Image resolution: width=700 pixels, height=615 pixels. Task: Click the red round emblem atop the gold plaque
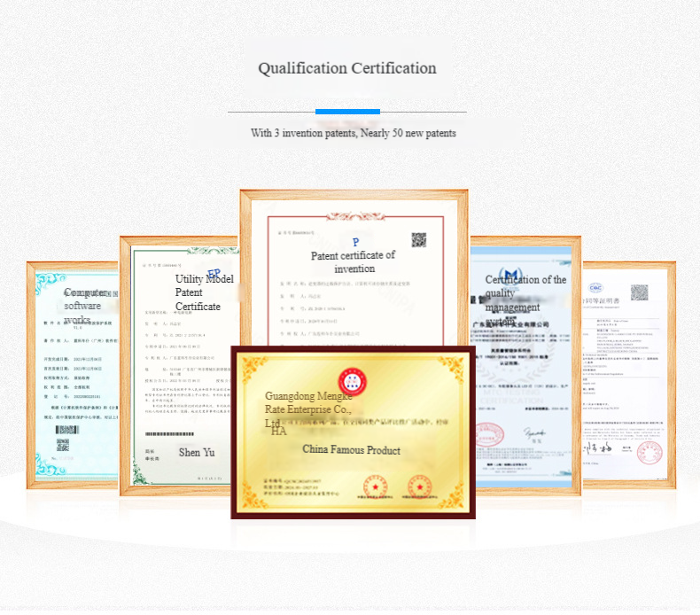coord(352,379)
